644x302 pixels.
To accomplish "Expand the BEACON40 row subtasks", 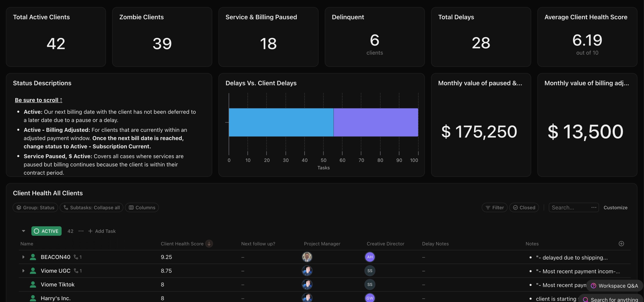I will coord(23,257).
